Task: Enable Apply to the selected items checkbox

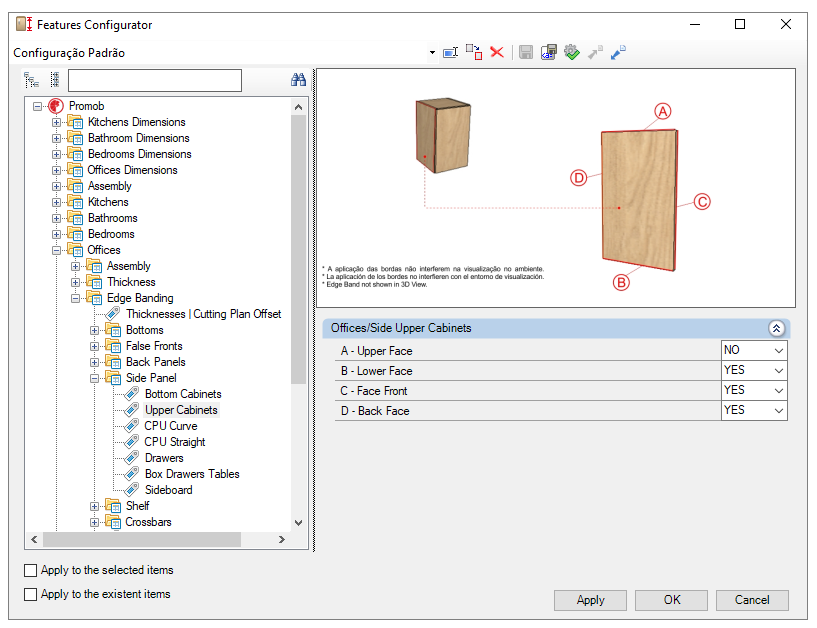Action: pos(31,570)
